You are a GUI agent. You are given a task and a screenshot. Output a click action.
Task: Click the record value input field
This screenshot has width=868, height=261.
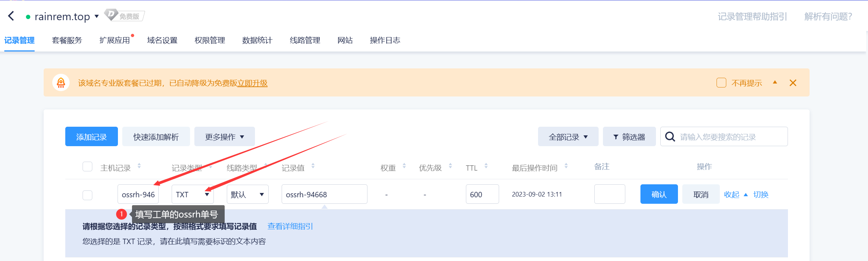(x=324, y=194)
